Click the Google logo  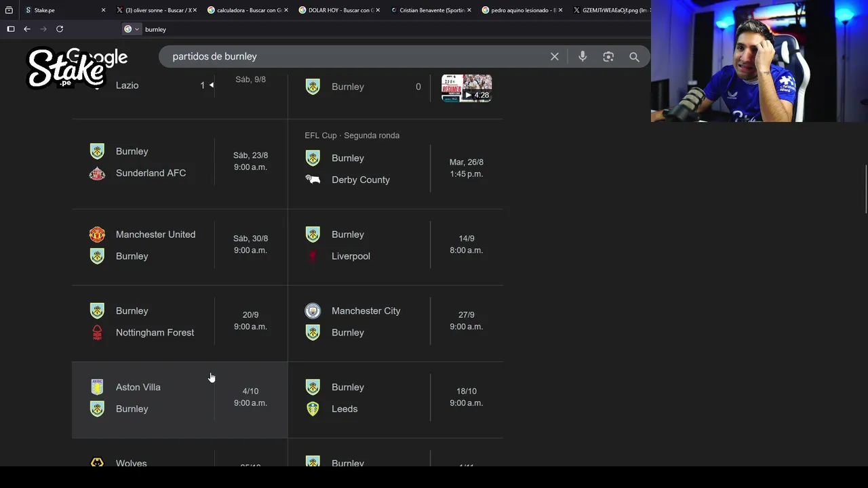coord(97,58)
